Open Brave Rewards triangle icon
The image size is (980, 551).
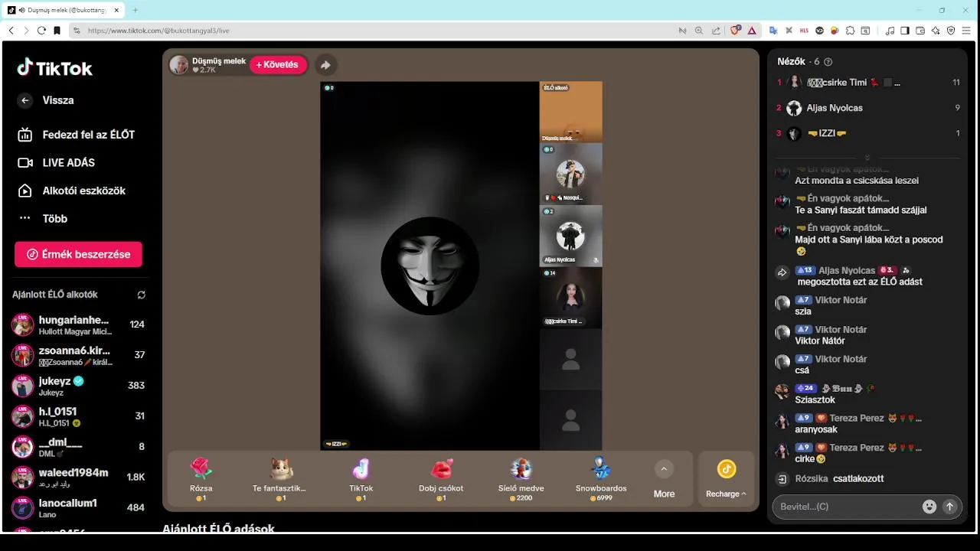pyautogui.click(x=752, y=31)
